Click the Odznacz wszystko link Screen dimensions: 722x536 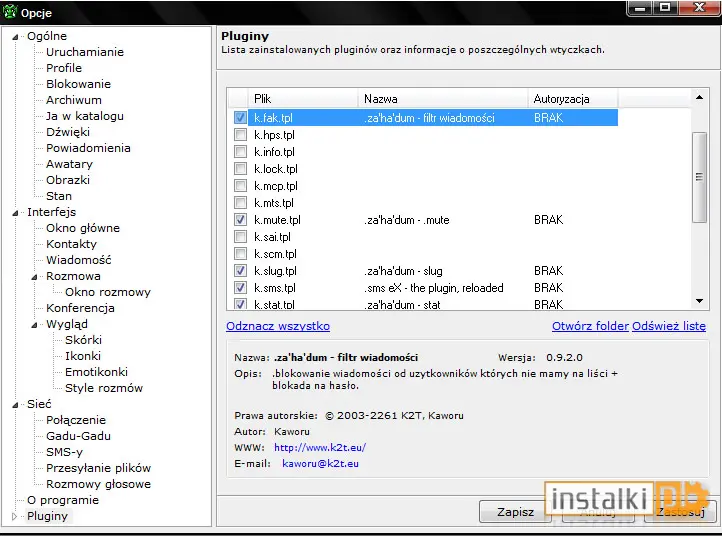click(278, 326)
